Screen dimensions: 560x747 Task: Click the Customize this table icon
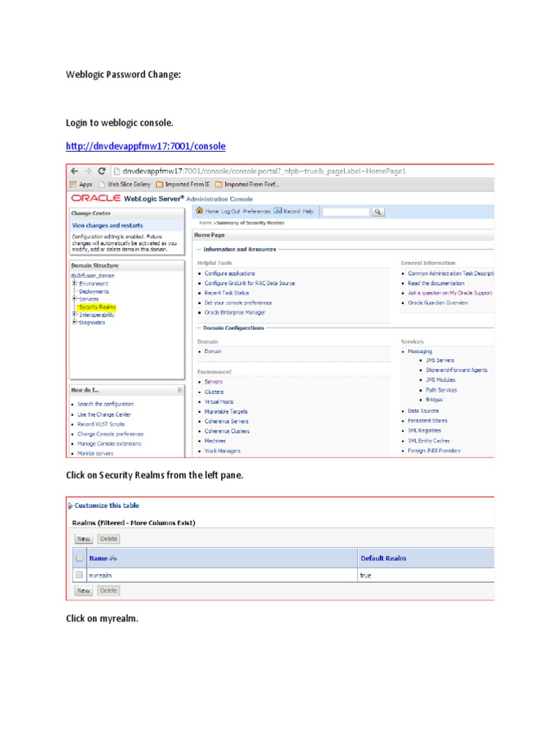(71, 506)
